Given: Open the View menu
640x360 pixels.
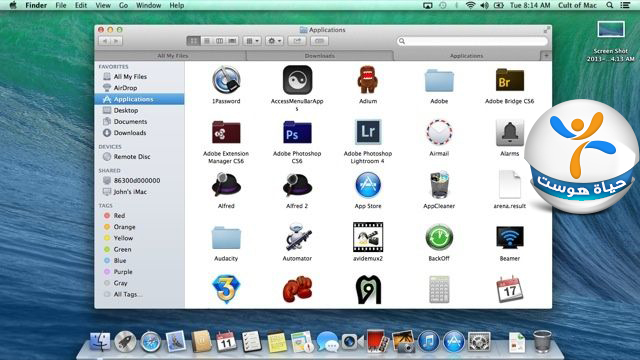Looking at the screenshot, I should 103,5.
